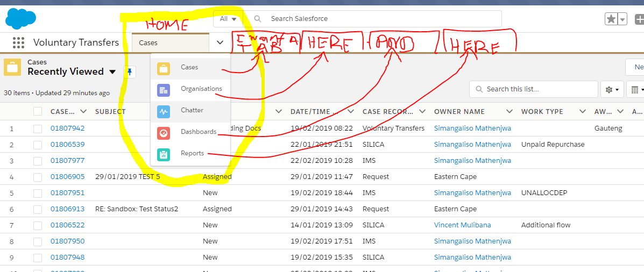
Task: Click the Organisations building icon in the menu
Action: pyautogui.click(x=164, y=90)
